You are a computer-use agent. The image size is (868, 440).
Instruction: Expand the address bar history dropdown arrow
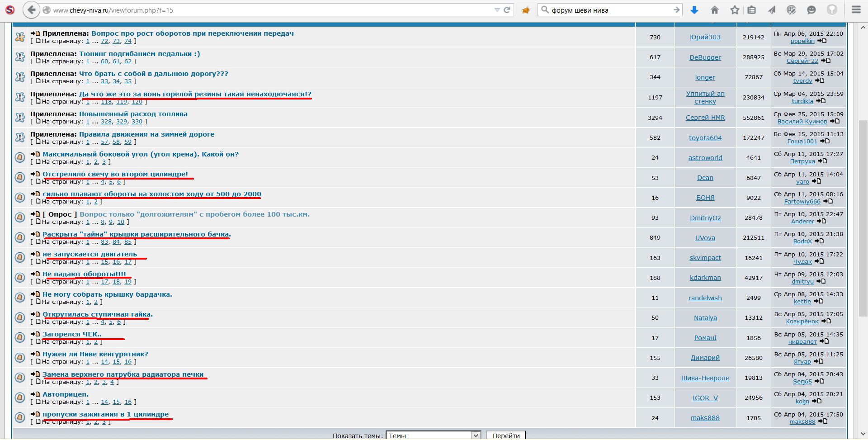click(x=497, y=10)
